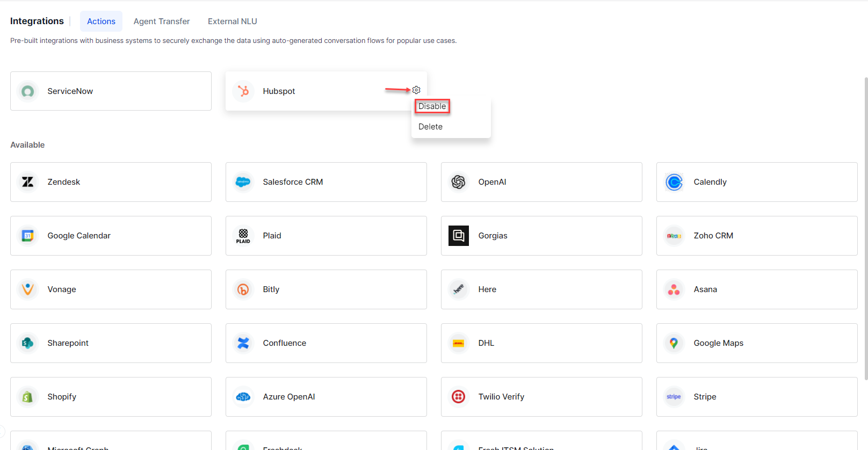Click the Azure OpenAI icon

tap(243, 397)
